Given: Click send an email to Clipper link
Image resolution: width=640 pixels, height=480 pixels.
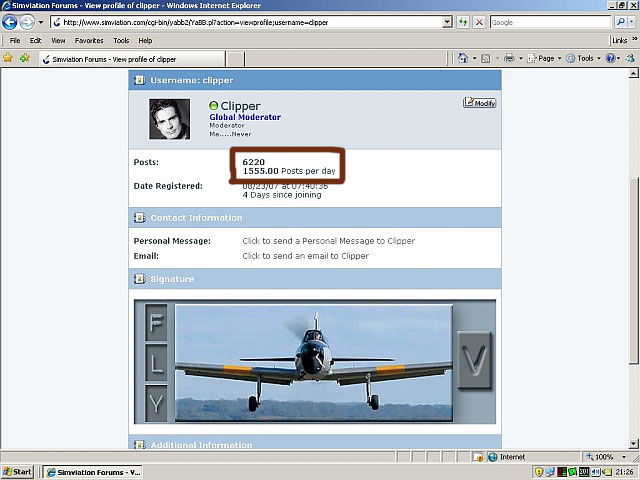Looking at the screenshot, I should 305,256.
